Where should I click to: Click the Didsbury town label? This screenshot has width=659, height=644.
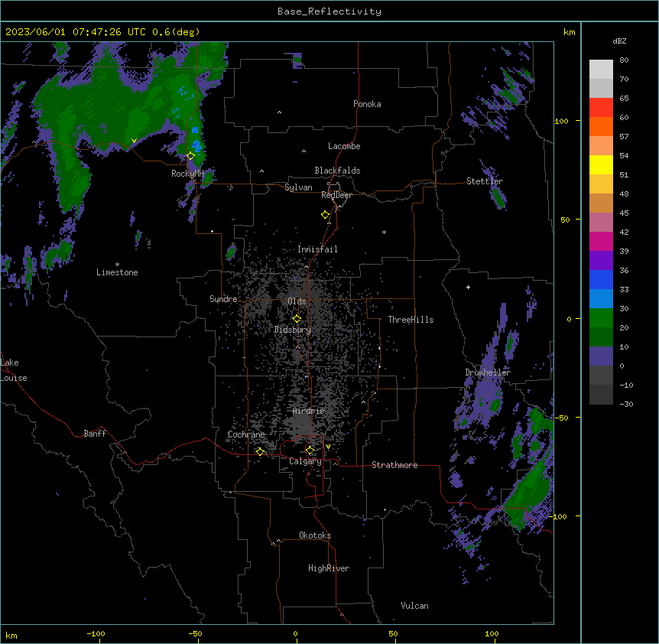(x=293, y=330)
